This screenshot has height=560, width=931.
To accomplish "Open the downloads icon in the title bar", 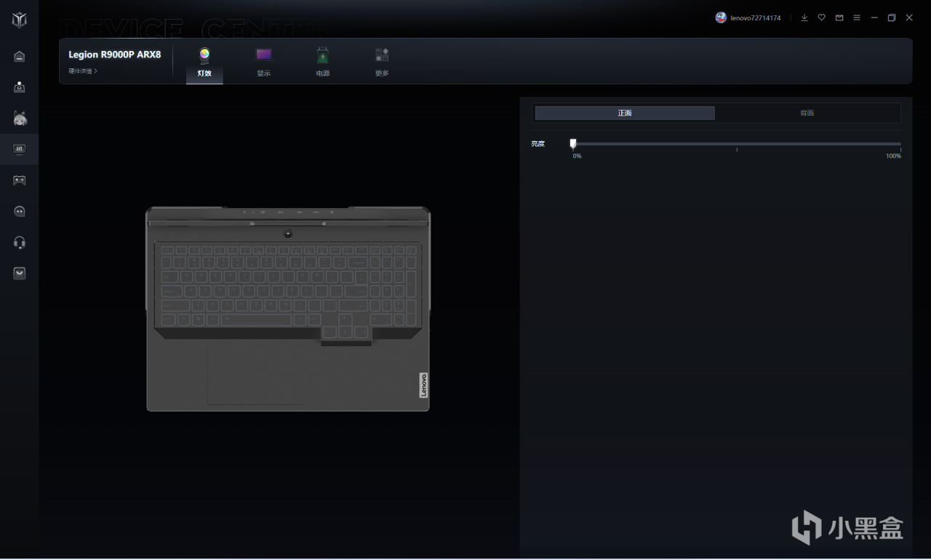I will pos(804,17).
